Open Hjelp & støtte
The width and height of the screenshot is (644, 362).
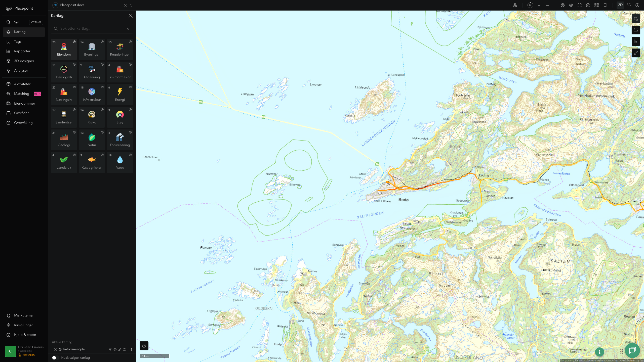tap(24, 335)
